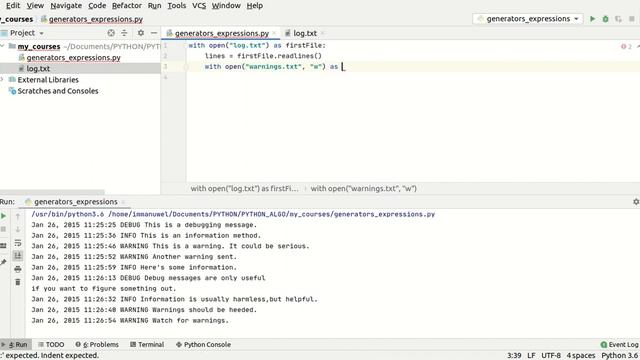The image size is (640, 360).
Task: Open the LF line separator selector
Action: point(531,356)
